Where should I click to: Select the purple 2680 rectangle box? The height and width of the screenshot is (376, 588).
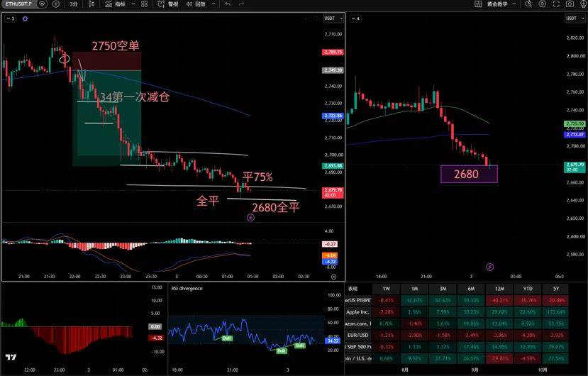[469, 174]
